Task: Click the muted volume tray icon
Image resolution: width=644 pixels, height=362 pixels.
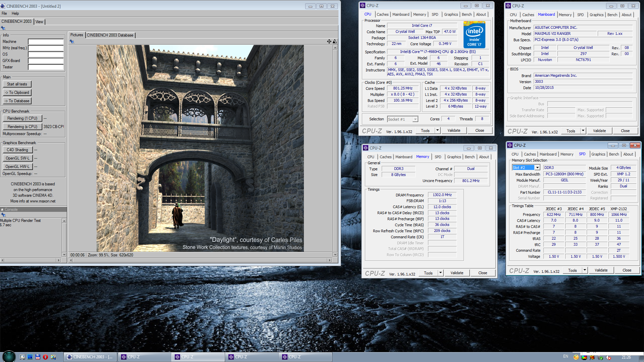Action: tap(608, 357)
